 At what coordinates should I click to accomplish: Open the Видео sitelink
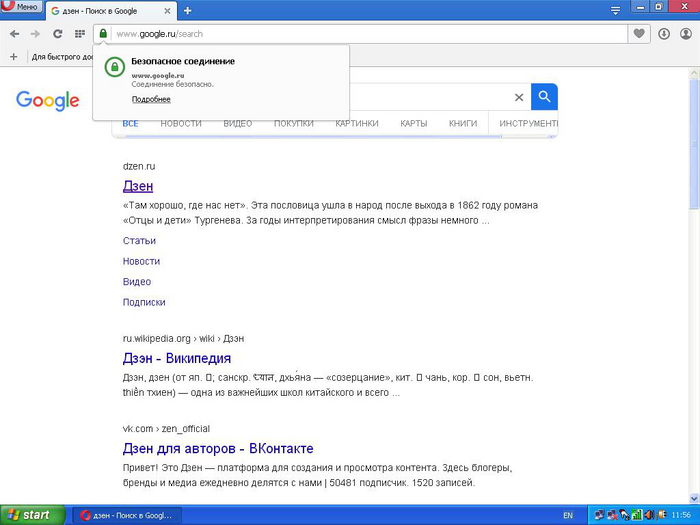(x=137, y=282)
